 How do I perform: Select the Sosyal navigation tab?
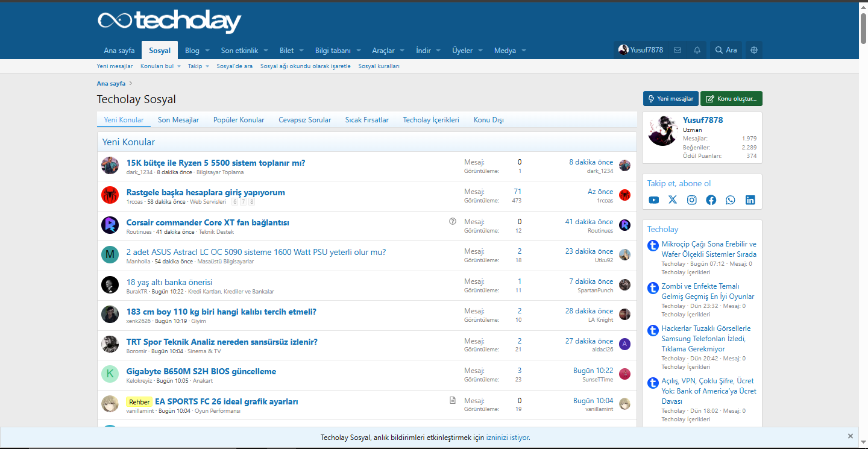[x=160, y=50]
